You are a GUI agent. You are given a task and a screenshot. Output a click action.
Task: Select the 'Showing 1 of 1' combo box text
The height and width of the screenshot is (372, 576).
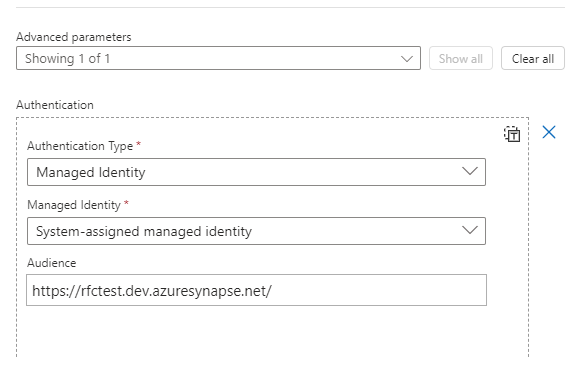pos(68,58)
